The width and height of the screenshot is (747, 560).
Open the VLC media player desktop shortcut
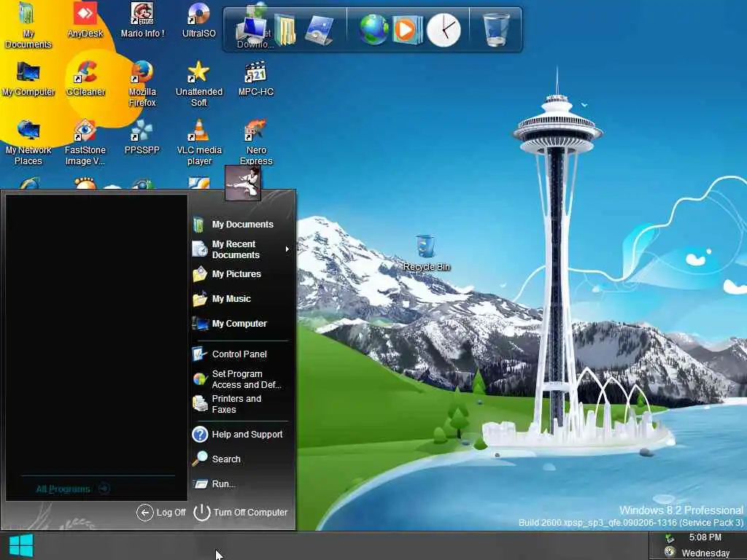[x=198, y=142]
